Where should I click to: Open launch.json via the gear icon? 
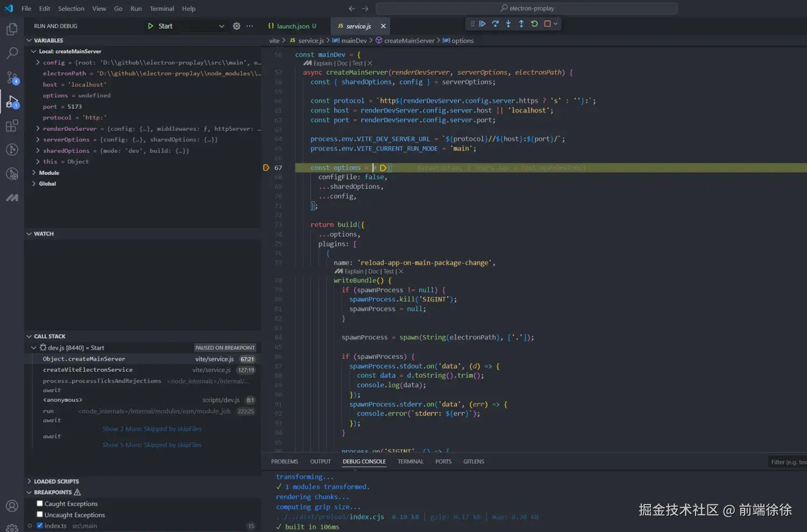pos(237,26)
